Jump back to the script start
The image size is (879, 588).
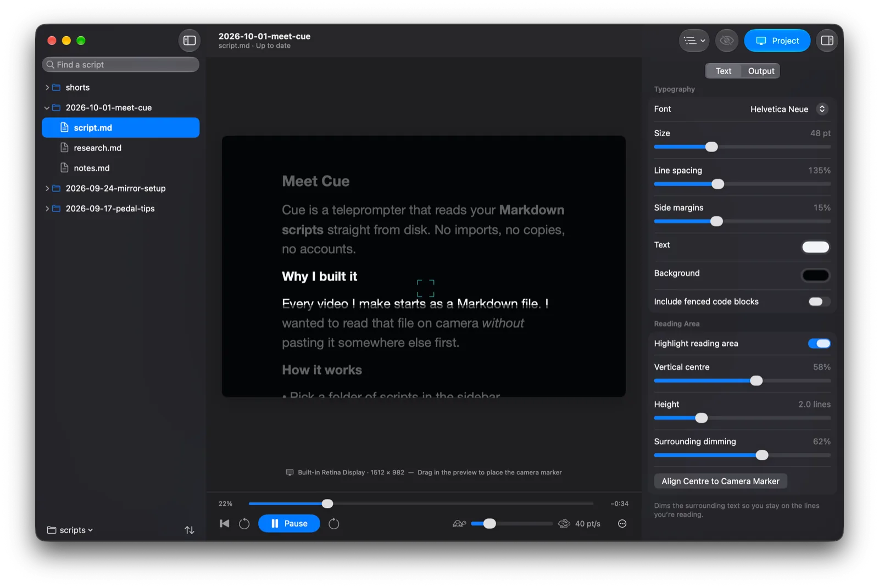[224, 524]
